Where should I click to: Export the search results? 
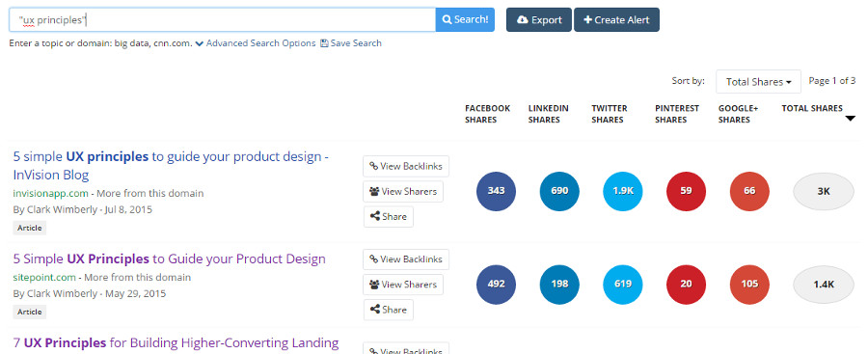tap(538, 19)
